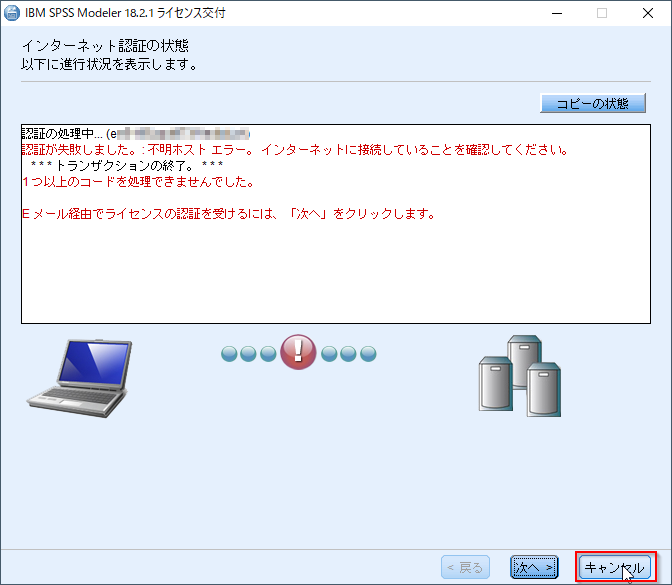The image size is (672, 585).
Task: Click the Eメール経由でライセンスの認証 message line
Action: tap(229, 213)
